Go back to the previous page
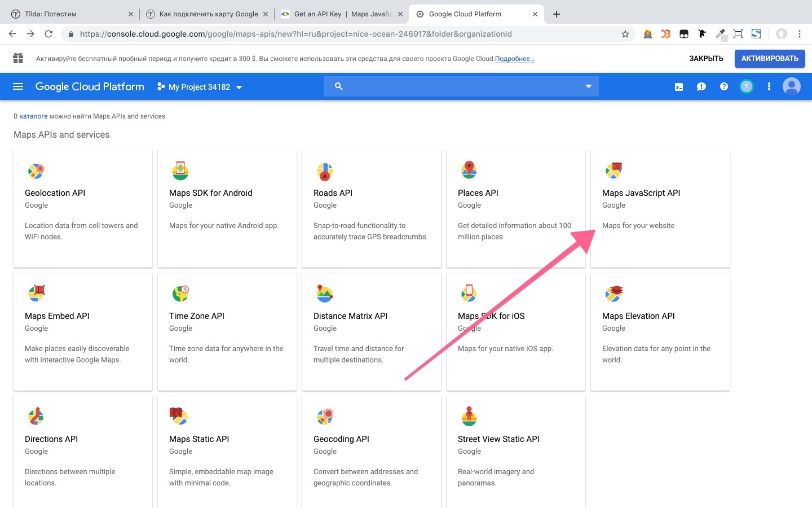Screen dimensions: 812x508 coord(12,34)
